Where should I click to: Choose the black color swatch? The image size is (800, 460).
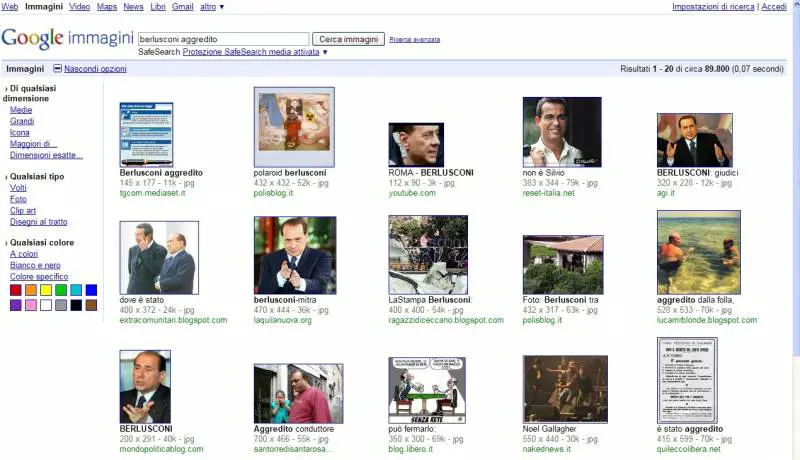click(x=76, y=305)
